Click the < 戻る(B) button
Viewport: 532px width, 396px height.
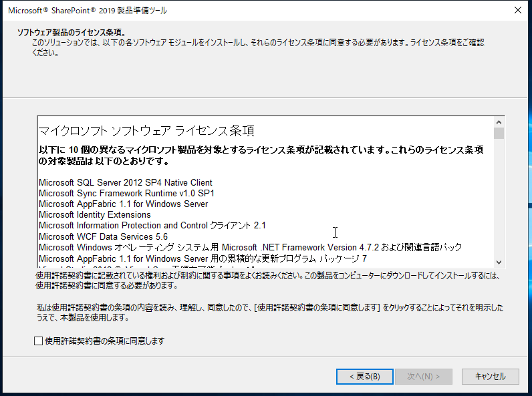click(x=365, y=377)
